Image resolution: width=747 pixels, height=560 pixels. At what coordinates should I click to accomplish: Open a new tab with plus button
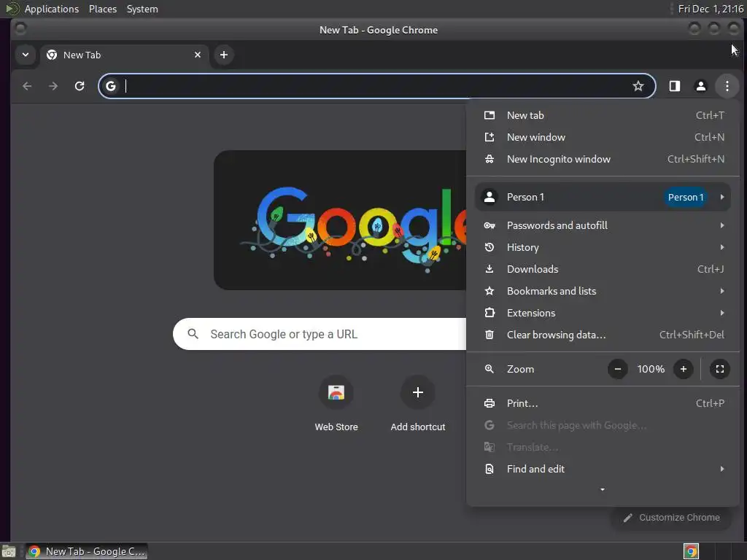(223, 55)
